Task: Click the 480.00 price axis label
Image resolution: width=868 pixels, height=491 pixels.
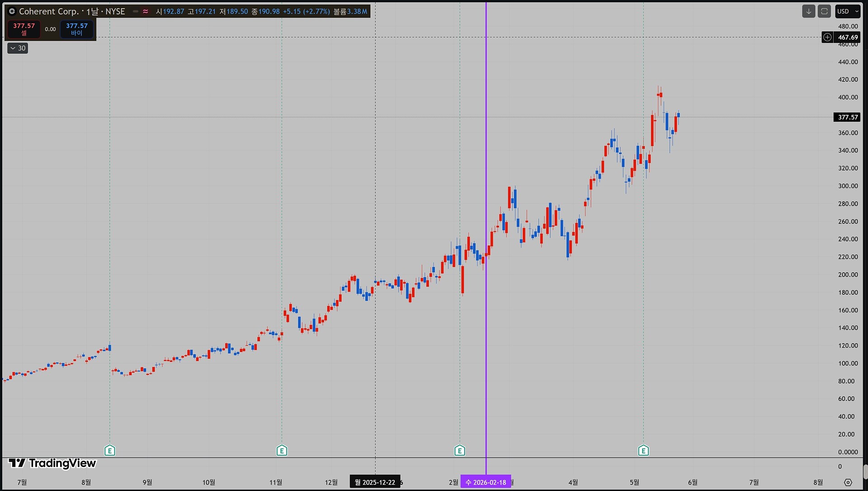Action: (848, 26)
